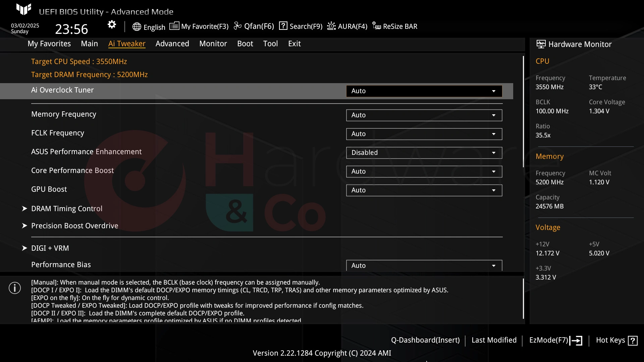This screenshot has width=644, height=362.
Task: Click the My Favorite list icon
Action: (174, 26)
